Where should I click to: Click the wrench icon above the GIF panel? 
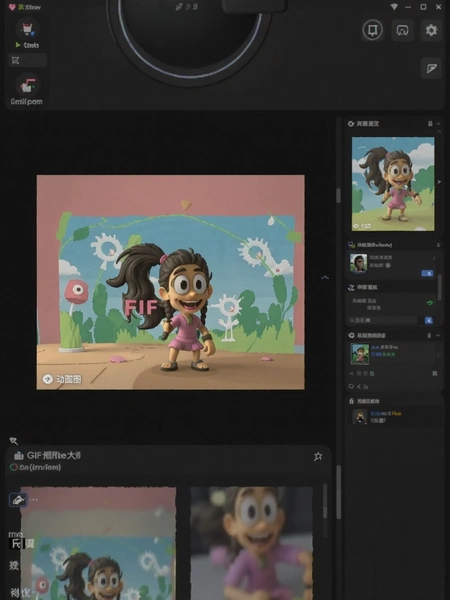14,441
